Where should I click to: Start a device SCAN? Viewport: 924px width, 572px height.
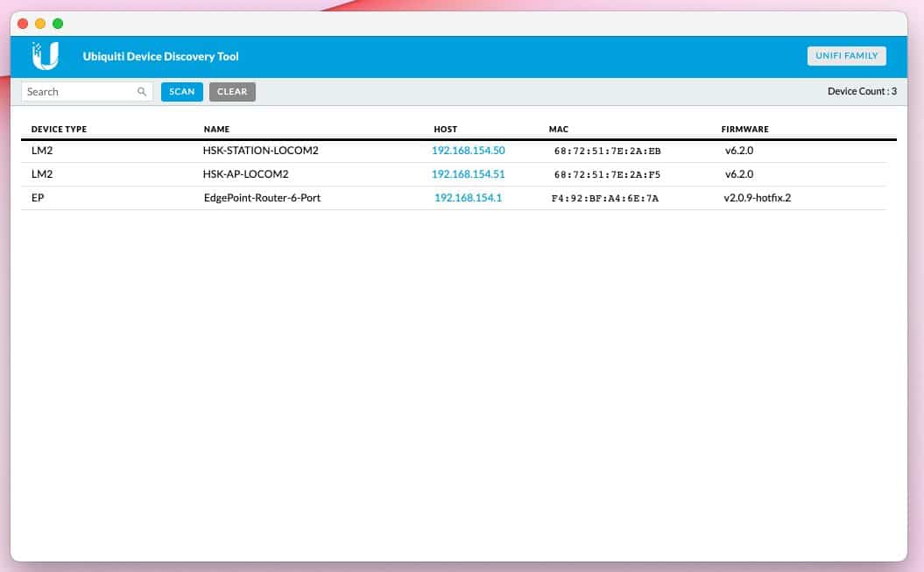[182, 92]
